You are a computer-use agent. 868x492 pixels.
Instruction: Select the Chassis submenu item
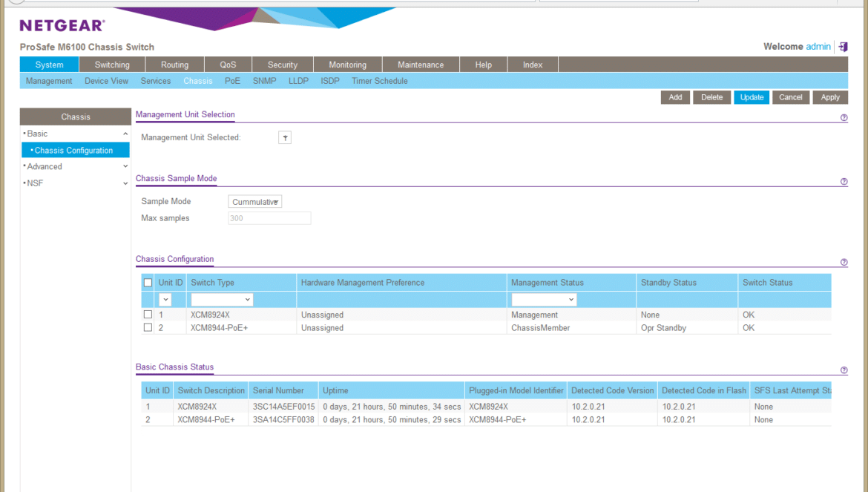197,81
